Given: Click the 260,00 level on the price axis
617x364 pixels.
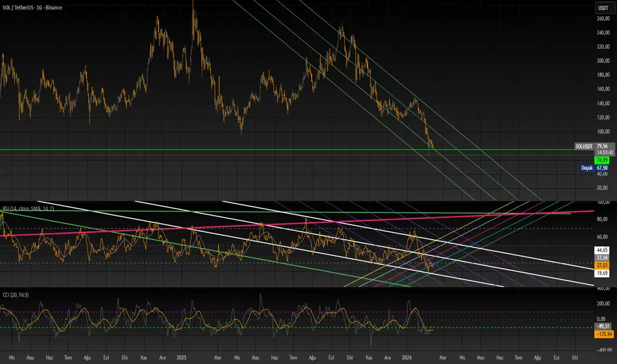Looking at the screenshot, I should point(602,18).
